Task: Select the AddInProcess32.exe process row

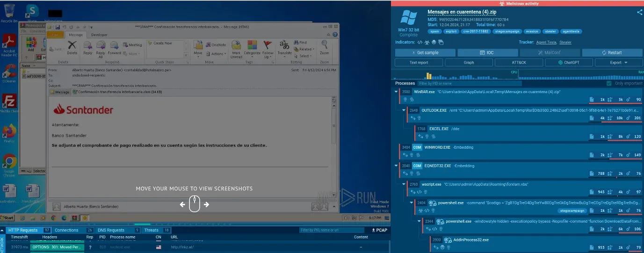Action: click(x=537, y=244)
